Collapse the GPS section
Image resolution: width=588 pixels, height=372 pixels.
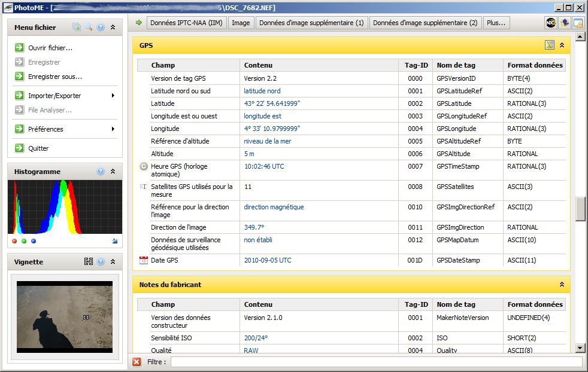tap(562, 45)
